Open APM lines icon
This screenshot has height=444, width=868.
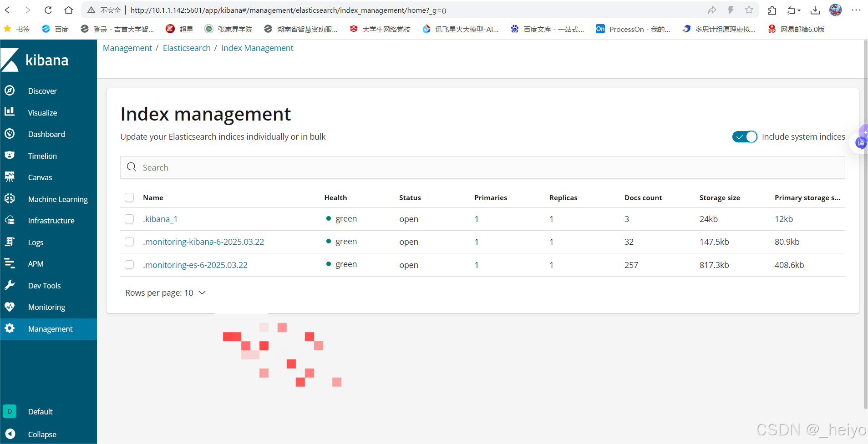(x=10, y=263)
